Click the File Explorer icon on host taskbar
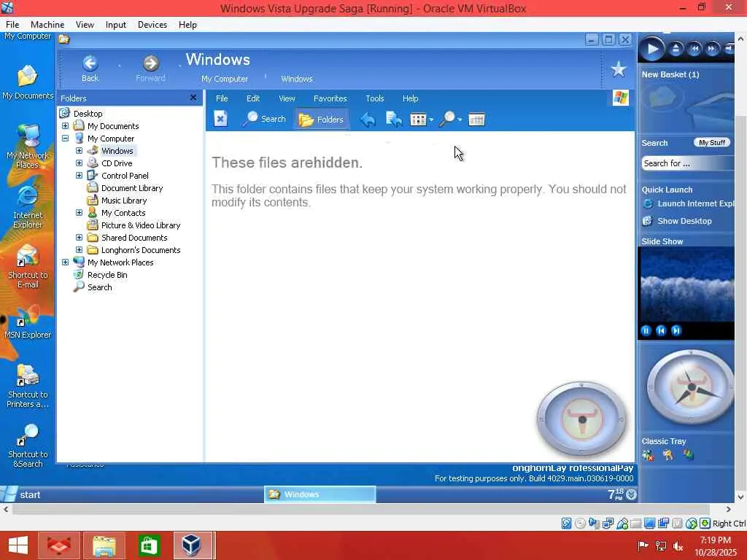Image resolution: width=747 pixels, height=560 pixels. click(104, 545)
